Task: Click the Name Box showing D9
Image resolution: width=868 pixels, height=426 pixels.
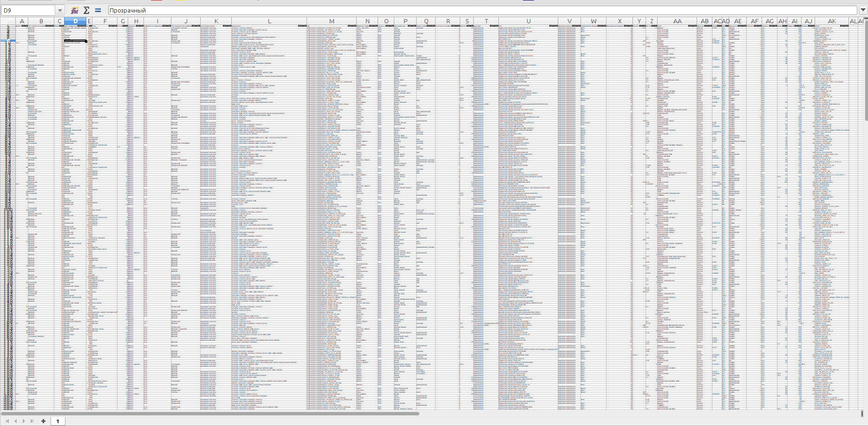Action: tap(28, 10)
